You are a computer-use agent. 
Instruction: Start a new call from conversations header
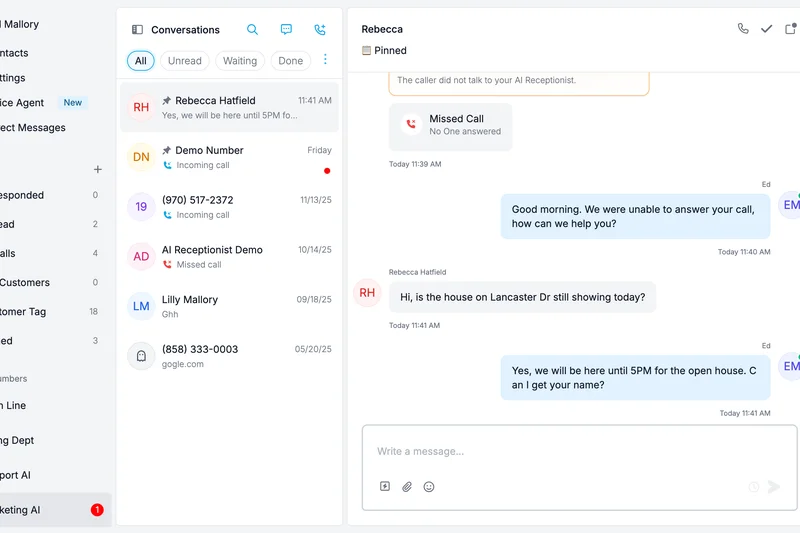[320, 30]
